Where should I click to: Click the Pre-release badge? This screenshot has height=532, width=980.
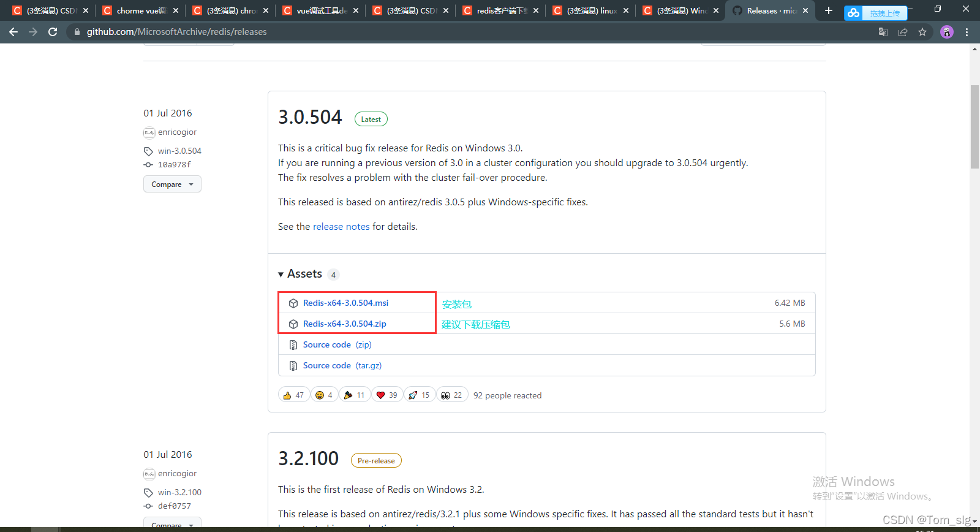pos(376,460)
